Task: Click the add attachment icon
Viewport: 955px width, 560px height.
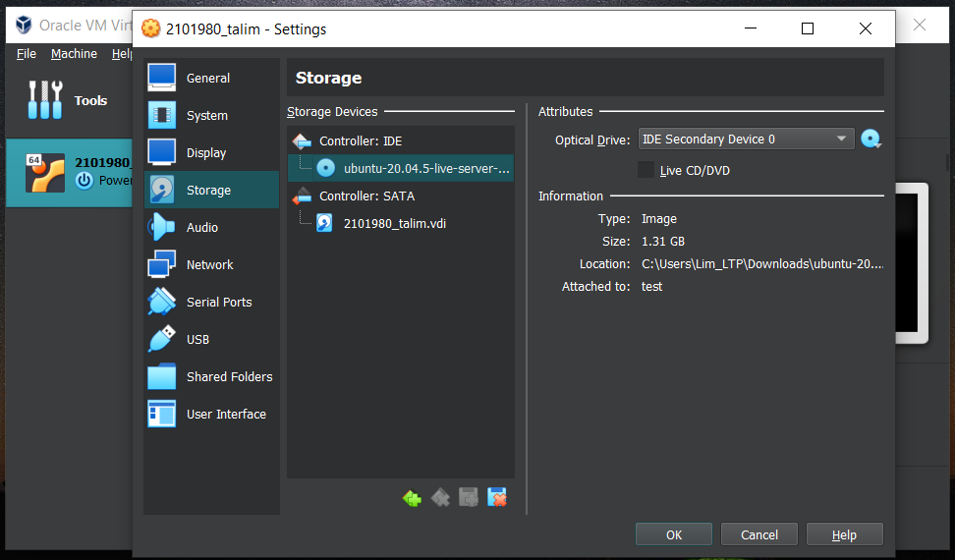Action: click(x=469, y=498)
